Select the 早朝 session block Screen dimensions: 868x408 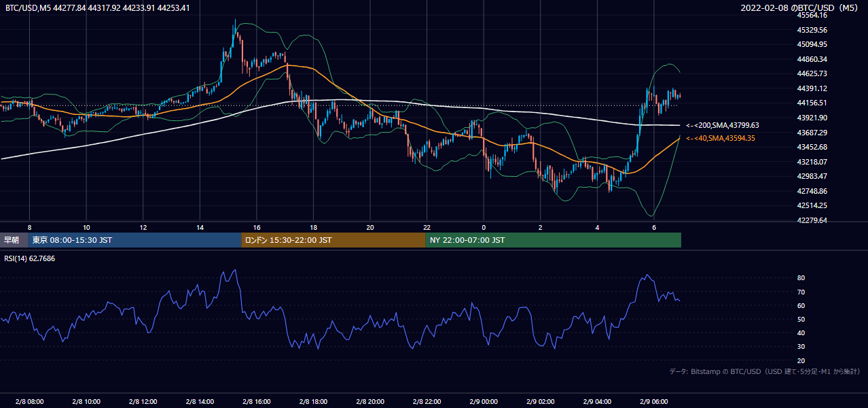[x=14, y=240]
